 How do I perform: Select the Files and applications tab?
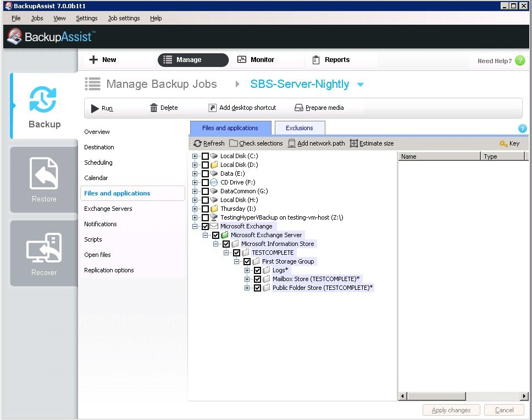pos(230,128)
